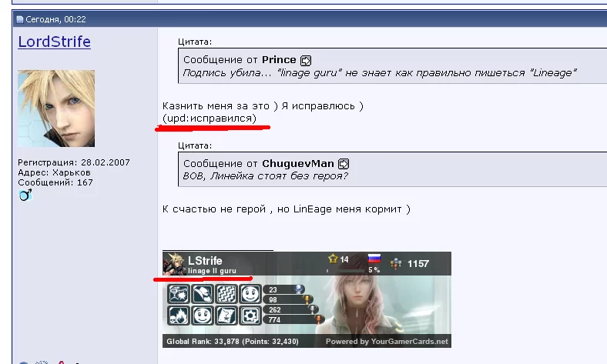This screenshot has width=607, height=364.
Task: Click trophy cluster icon beside 1157
Action: click(396, 264)
